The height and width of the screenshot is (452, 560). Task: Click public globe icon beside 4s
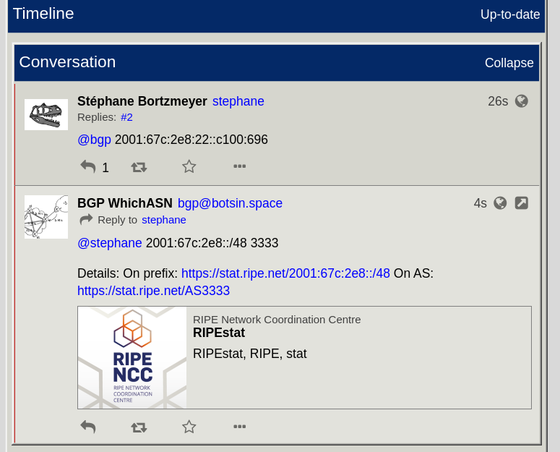point(500,203)
